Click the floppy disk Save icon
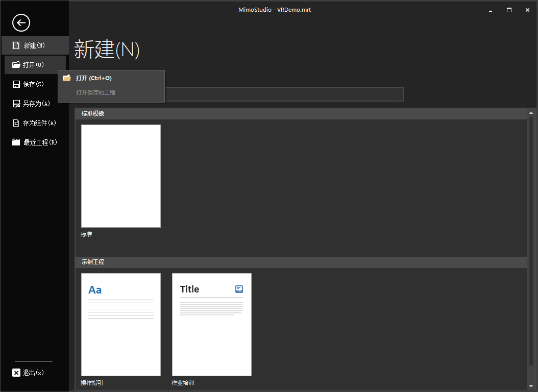The height and width of the screenshot is (392, 538). point(16,84)
